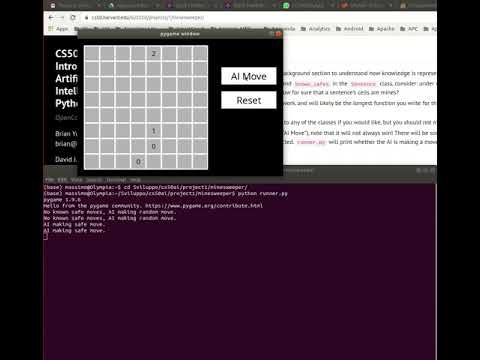The height and width of the screenshot is (360, 480).
Task: Reload the browser page
Action: 73,17
